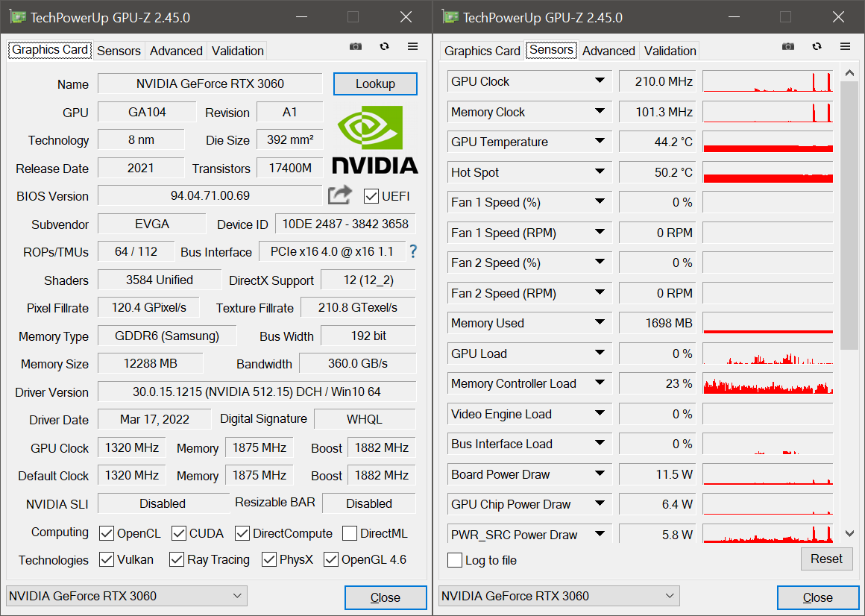Open the Board Power Draw dropdown
Image resolution: width=865 pixels, height=616 pixels.
click(600, 474)
